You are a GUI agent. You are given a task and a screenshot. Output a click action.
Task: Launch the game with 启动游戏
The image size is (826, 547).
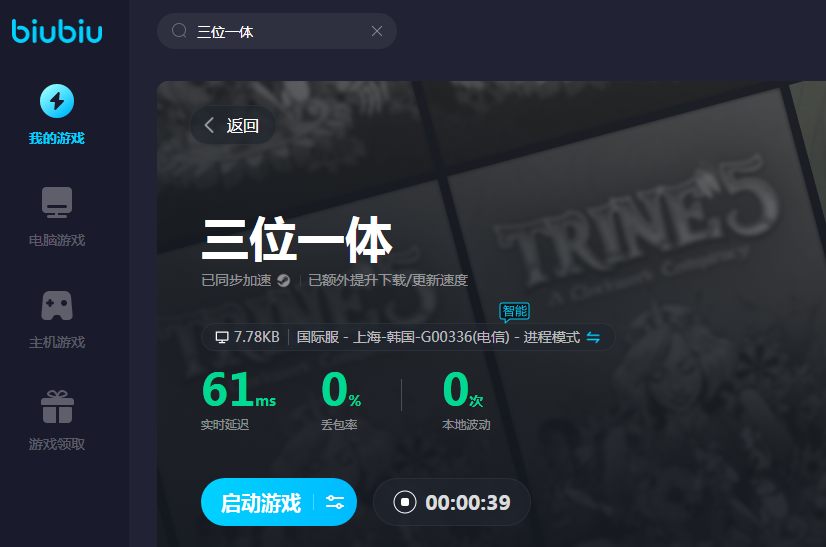[261, 503]
